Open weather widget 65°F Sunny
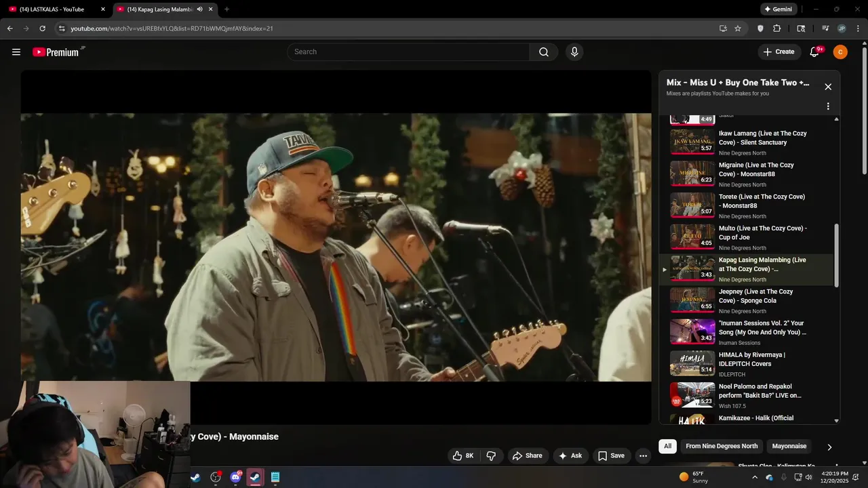 click(694, 477)
